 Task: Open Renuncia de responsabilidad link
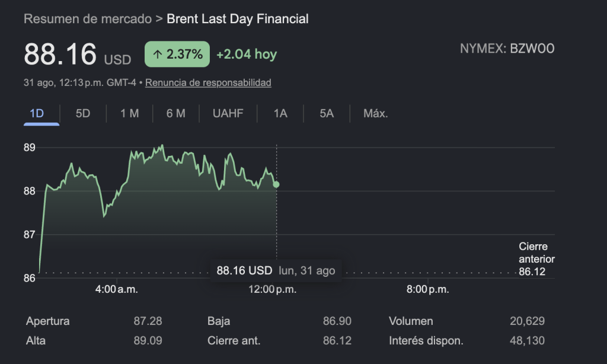208,82
